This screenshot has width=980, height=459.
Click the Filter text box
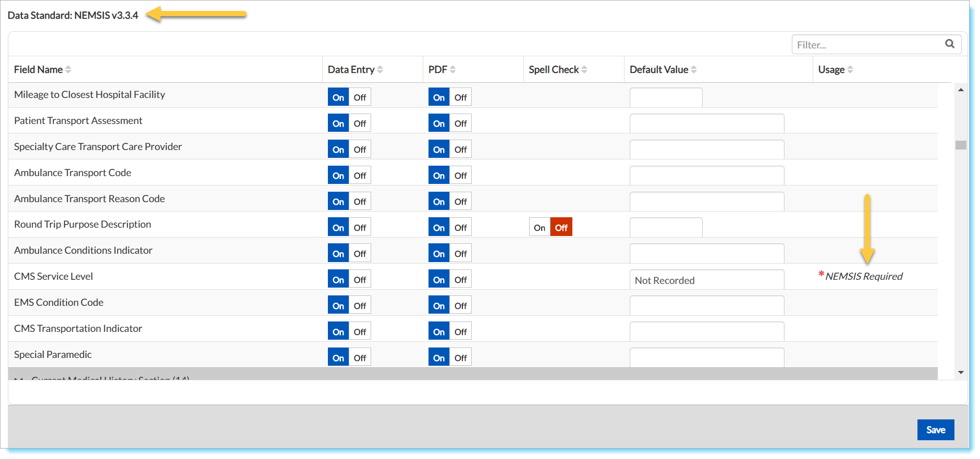[868, 45]
